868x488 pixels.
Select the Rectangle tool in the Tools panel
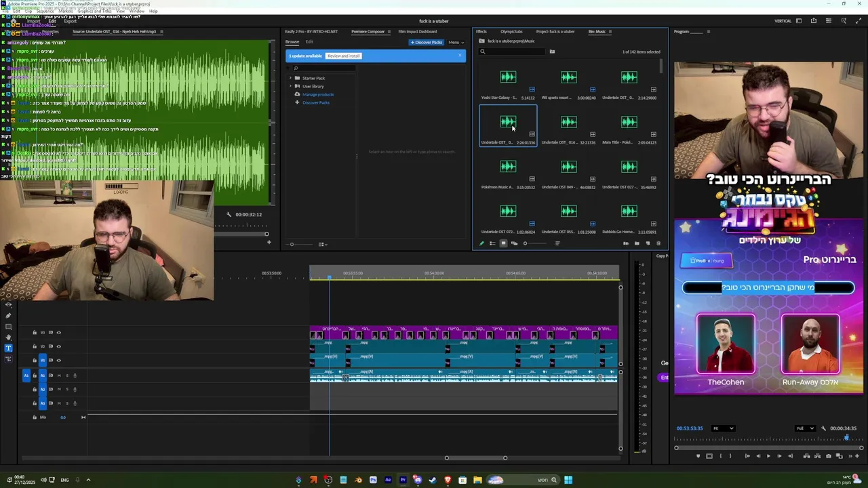tap(8, 327)
